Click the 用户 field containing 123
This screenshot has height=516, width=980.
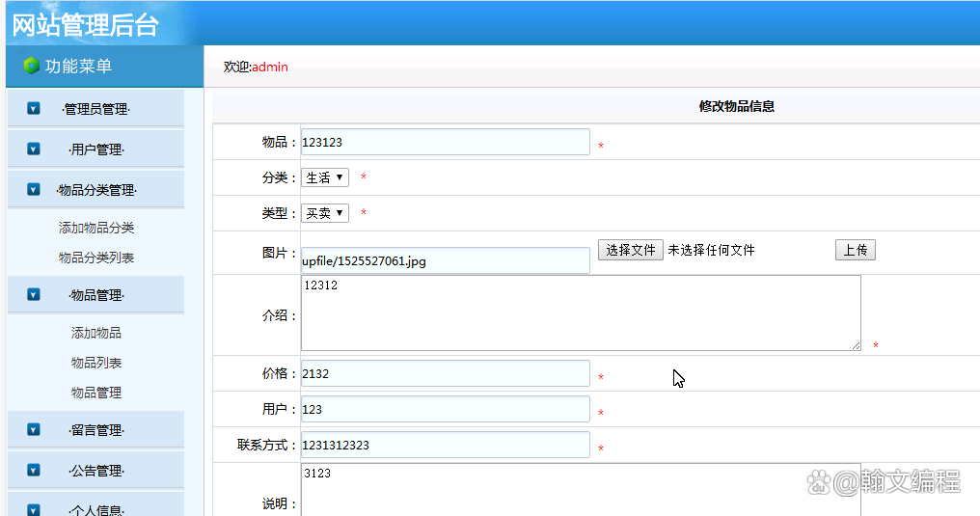point(445,409)
